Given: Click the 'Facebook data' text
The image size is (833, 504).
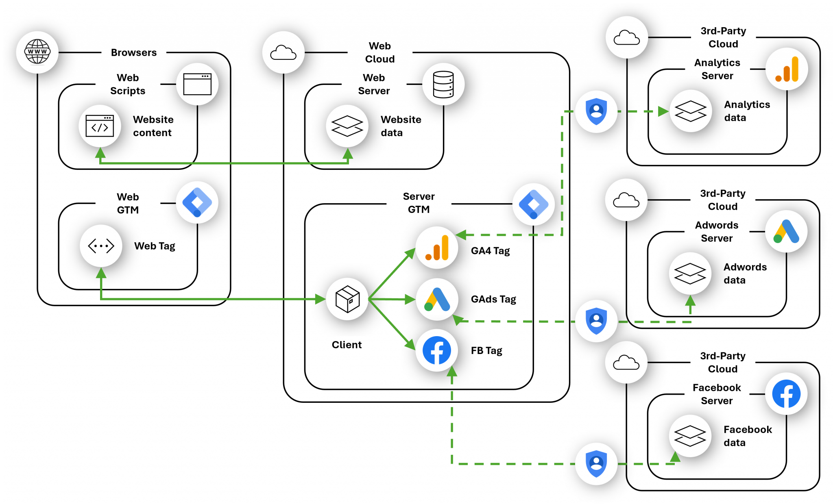Looking at the screenshot, I should pyautogui.click(x=748, y=436).
